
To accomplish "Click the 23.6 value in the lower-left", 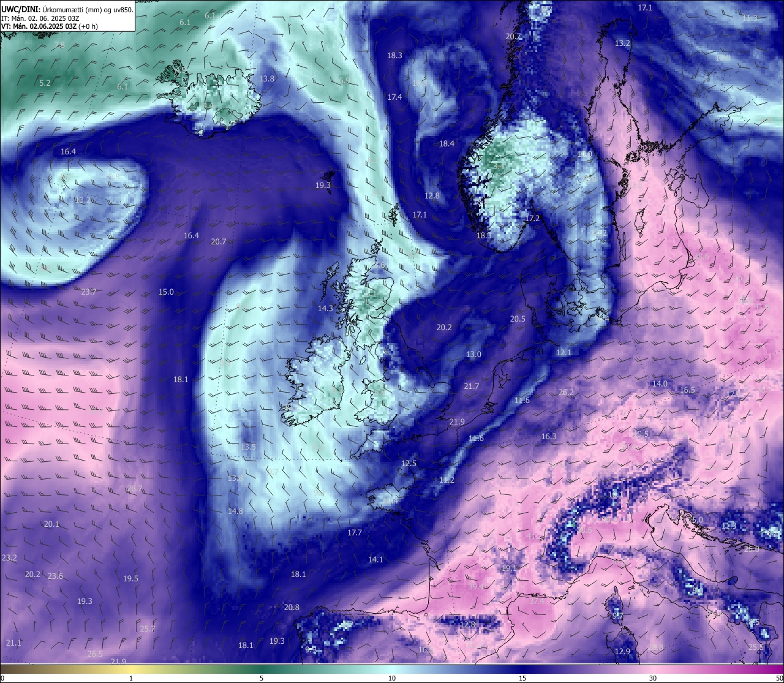I will point(55,576).
